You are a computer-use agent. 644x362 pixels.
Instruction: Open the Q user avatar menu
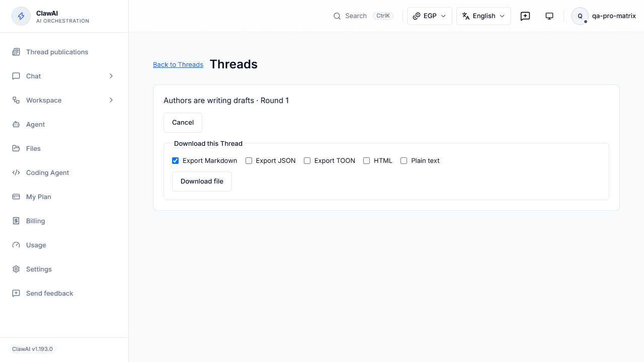[x=580, y=16]
